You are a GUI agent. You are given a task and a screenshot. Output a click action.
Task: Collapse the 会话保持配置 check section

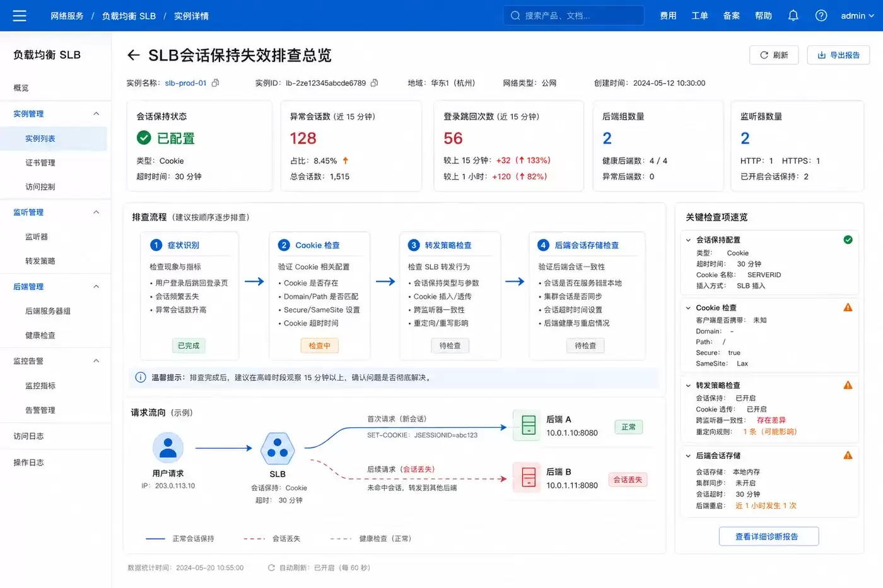pos(688,240)
